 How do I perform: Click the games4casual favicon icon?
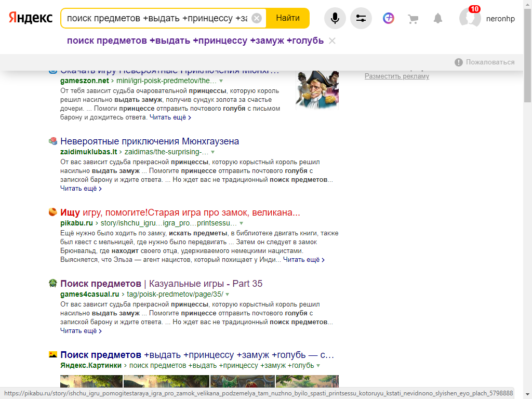52,283
